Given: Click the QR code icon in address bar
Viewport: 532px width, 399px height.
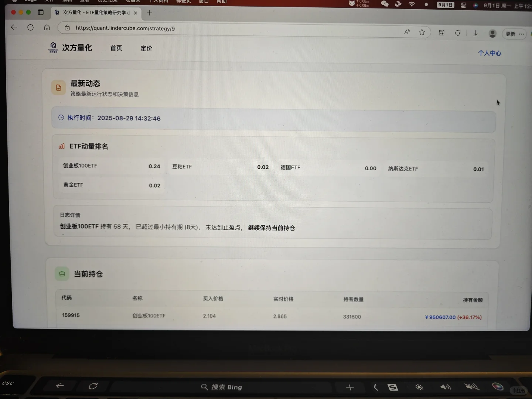Looking at the screenshot, I should click(x=441, y=33).
